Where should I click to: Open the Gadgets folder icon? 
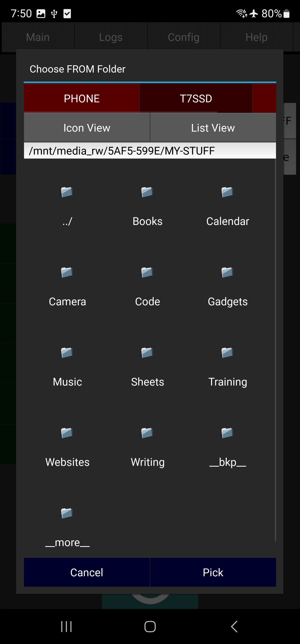[x=227, y=273]
